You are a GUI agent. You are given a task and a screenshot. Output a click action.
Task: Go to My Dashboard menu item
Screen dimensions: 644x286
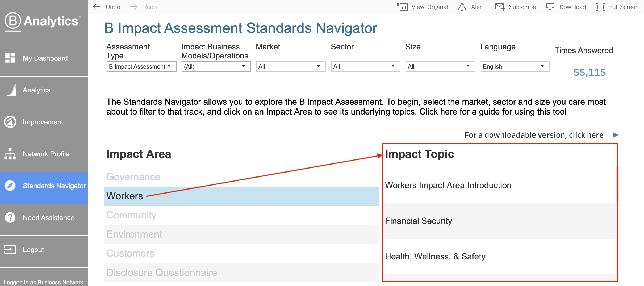(44, 58)
